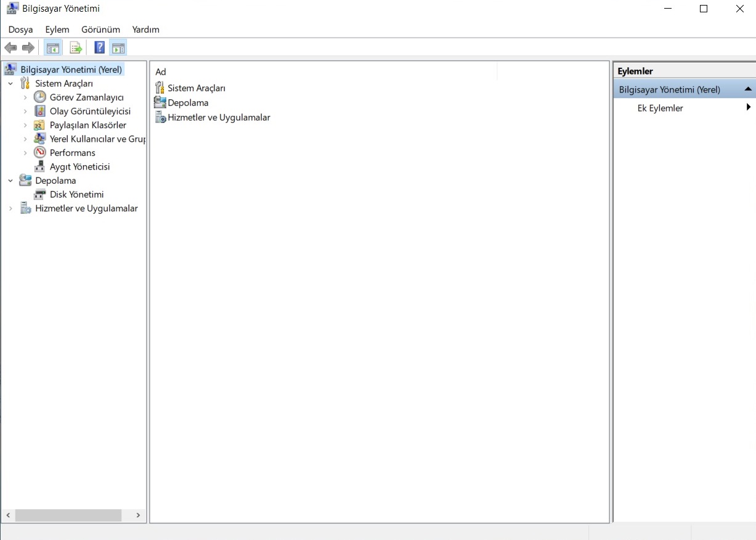The image size is (756, 540).
Task: Click the Hizmetler ve Uygulamalar icon in center list
Action: (x=160, y=117)
